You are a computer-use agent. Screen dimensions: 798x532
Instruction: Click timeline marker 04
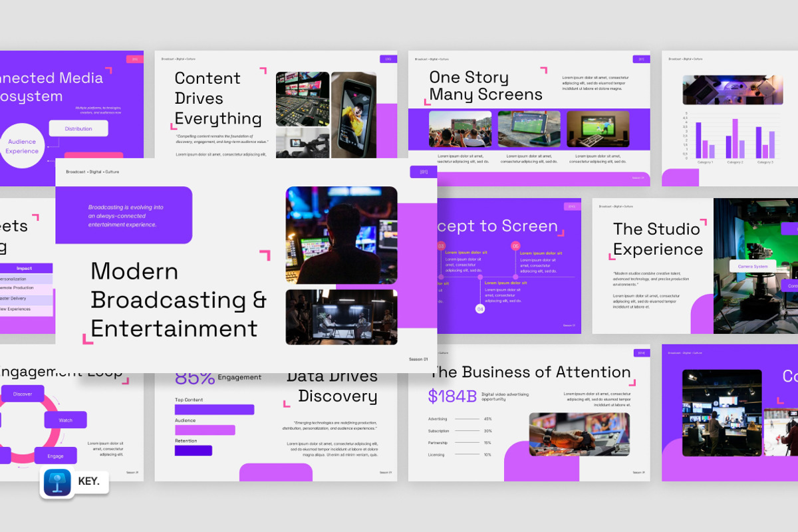(x=480, y=309)
